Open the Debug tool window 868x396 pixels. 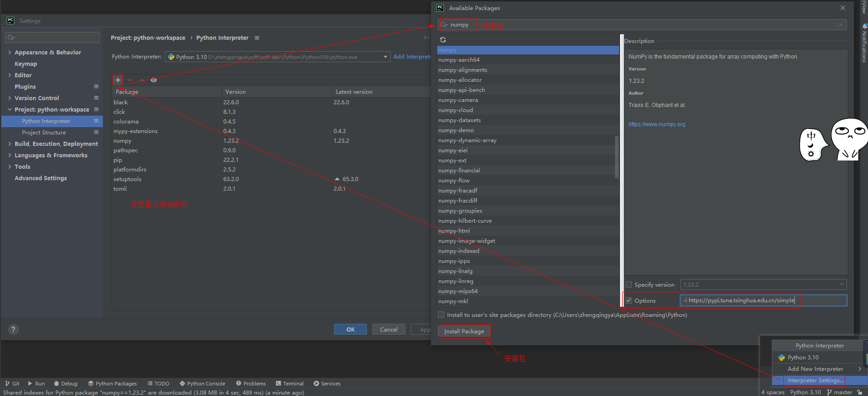coord(65,383)
